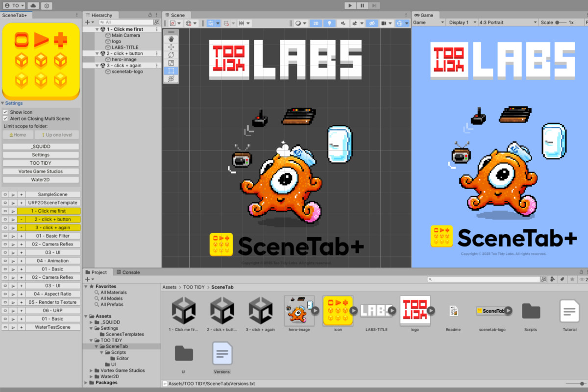Screen dimensions: 588x392
Task: Adjust the Game view Scale slider
Action: point(561,23)
